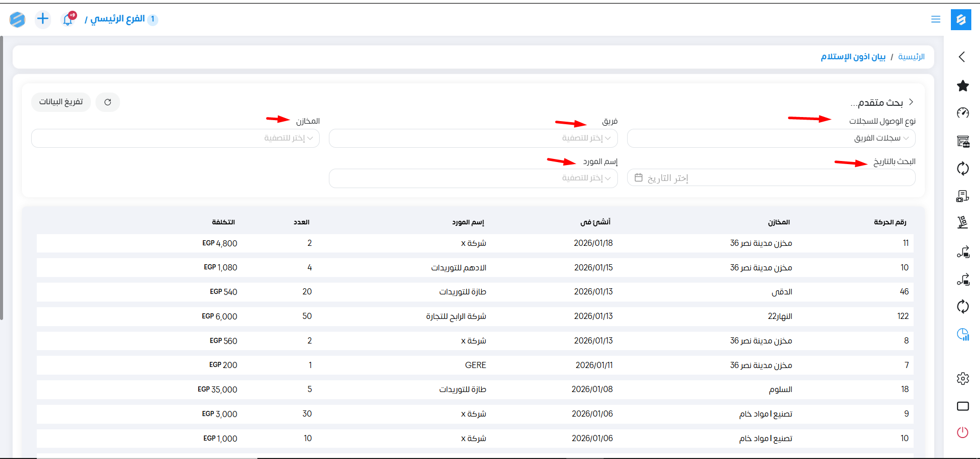
Task: Open the الفرع الرئيسي branch selector
Action: coord(118,19)
